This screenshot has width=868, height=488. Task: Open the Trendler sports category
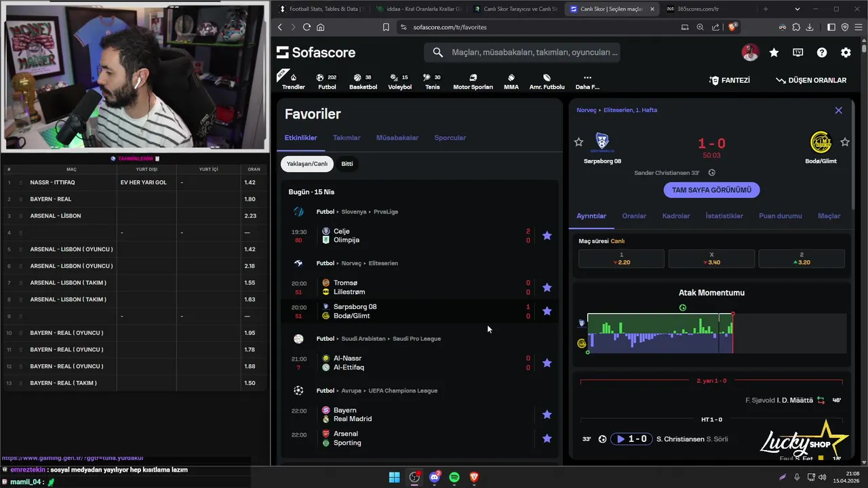click(x=293, y=81)
